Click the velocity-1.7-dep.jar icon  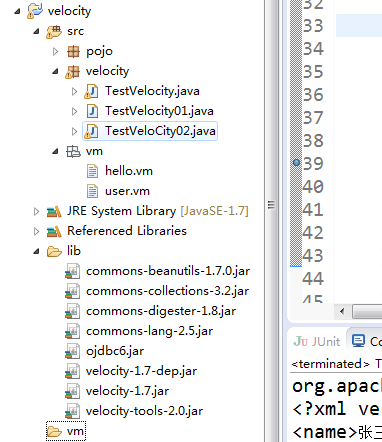[x=73, y=371]
